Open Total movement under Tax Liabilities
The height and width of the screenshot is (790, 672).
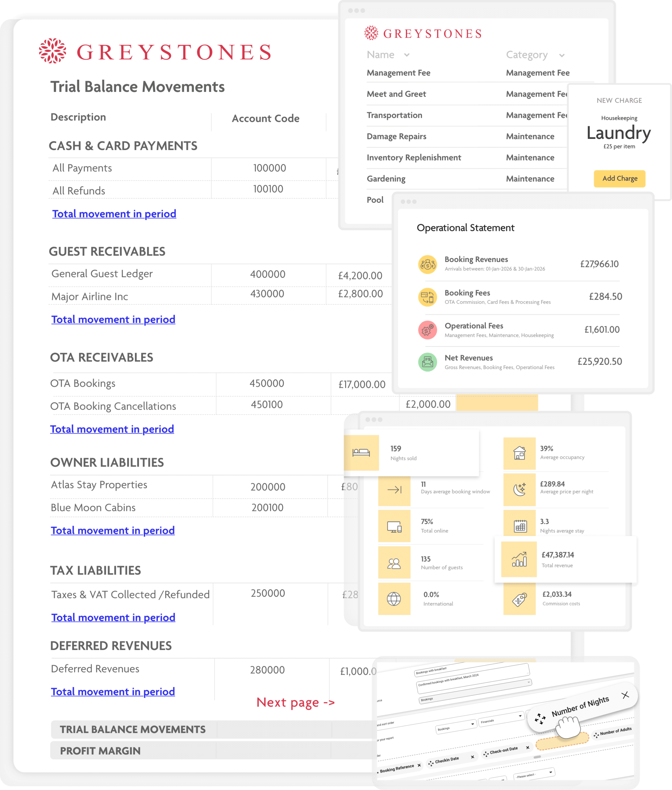click(x=114, y=617)
